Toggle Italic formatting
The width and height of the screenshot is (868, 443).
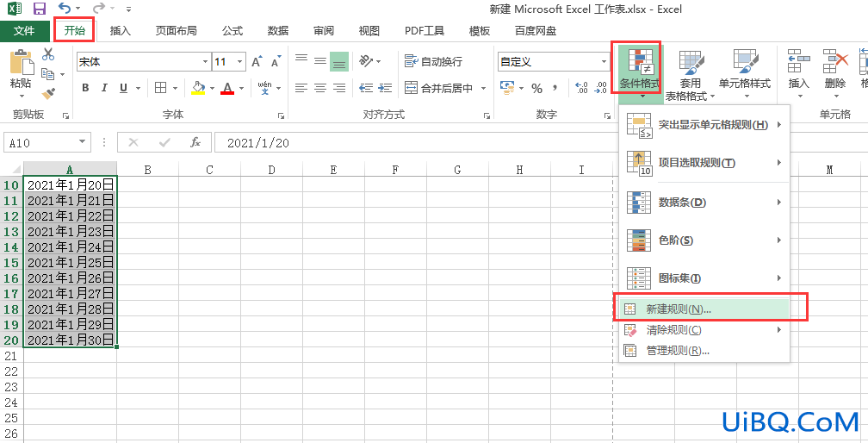click(104, 88)
